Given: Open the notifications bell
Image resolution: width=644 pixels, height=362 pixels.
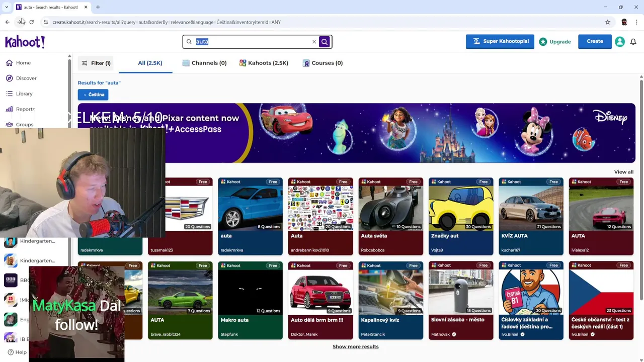Looking at the screenshot, I should pyautogui.click(x=633, y=42).
